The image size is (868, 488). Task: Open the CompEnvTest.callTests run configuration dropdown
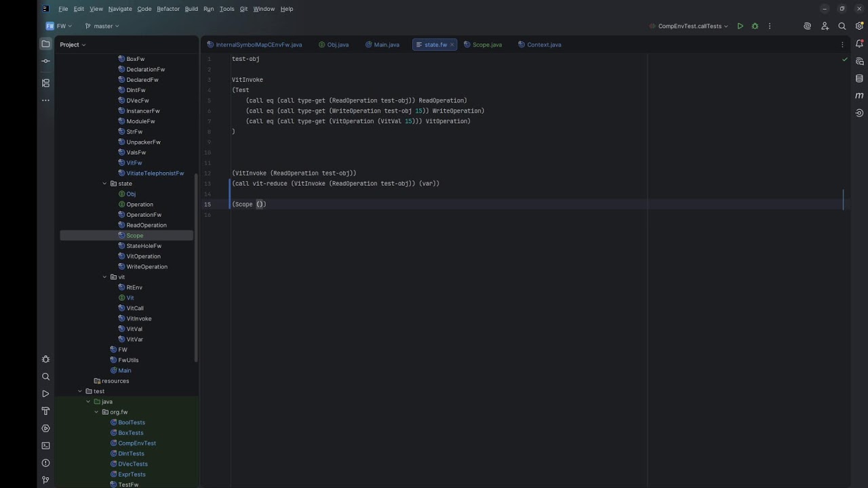(688, 26)
